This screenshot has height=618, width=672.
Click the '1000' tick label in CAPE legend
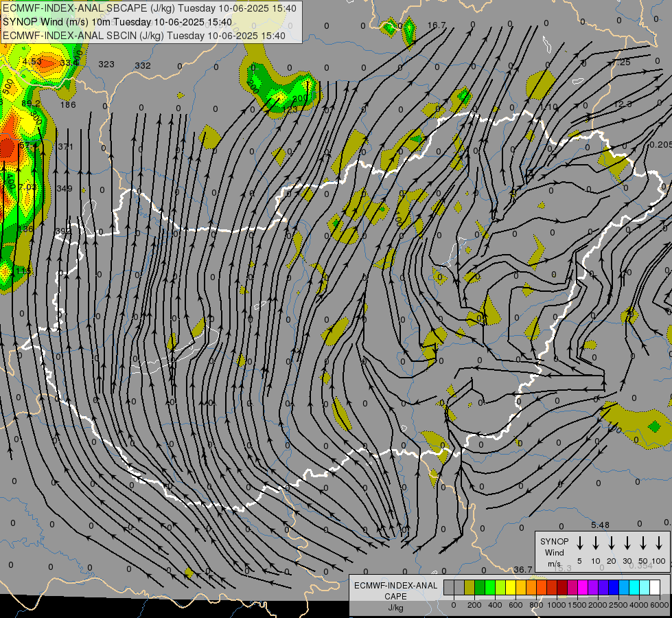(x=557, y=605)
